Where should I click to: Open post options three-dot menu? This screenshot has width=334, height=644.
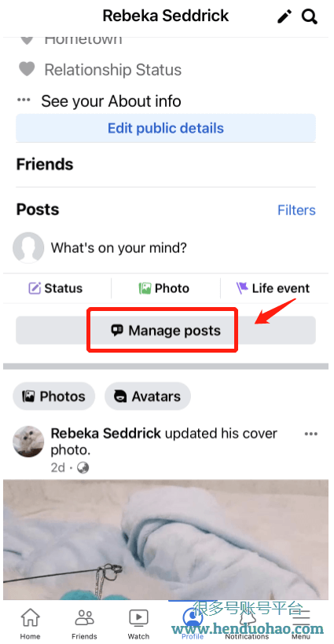[x=311, y=434]
